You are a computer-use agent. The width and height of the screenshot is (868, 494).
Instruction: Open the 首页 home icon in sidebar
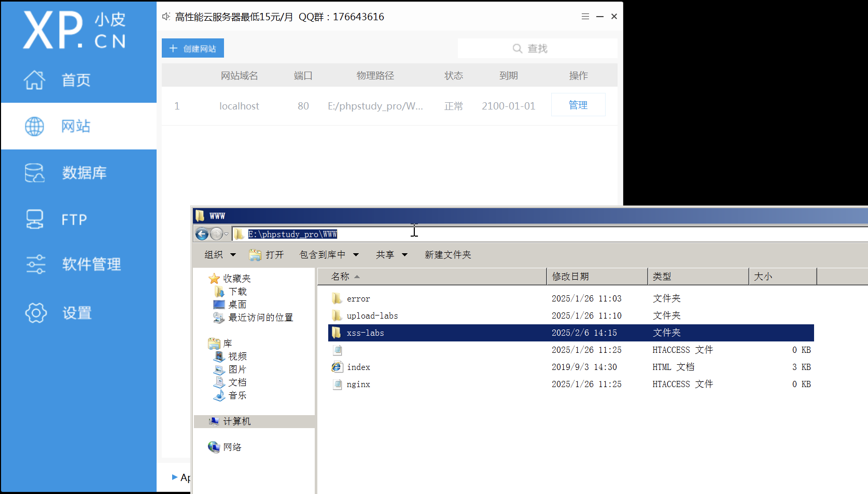pyautogui.click(x=35, y=80)
